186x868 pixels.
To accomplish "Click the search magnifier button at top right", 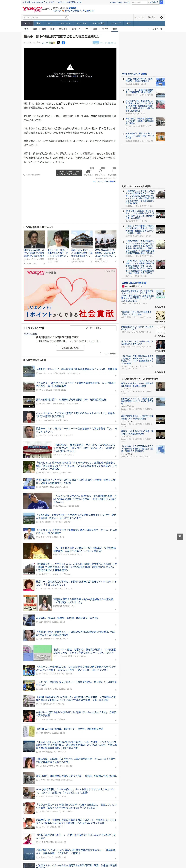I will [161, 2].
